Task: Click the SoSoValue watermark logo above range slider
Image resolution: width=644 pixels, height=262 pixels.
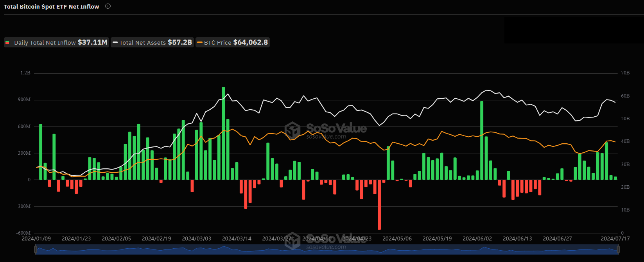Action: [293, 241]
